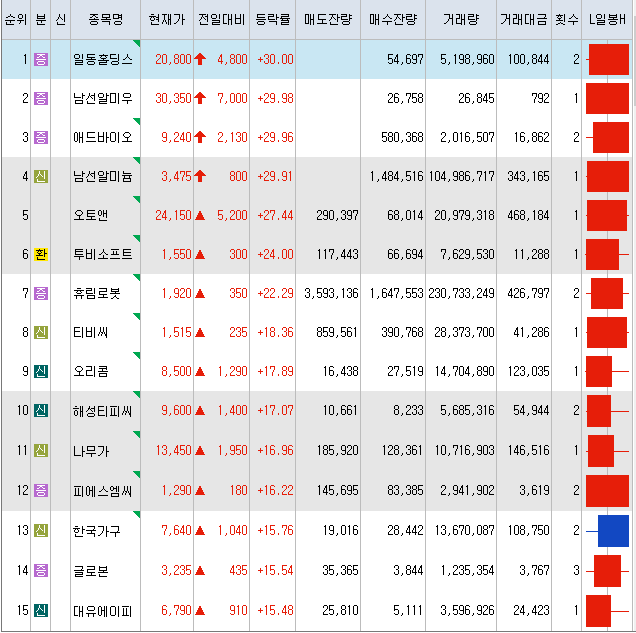The image size is (636, 633).
Task: Select stock name 애드바이오
Action: pos(103,137)
